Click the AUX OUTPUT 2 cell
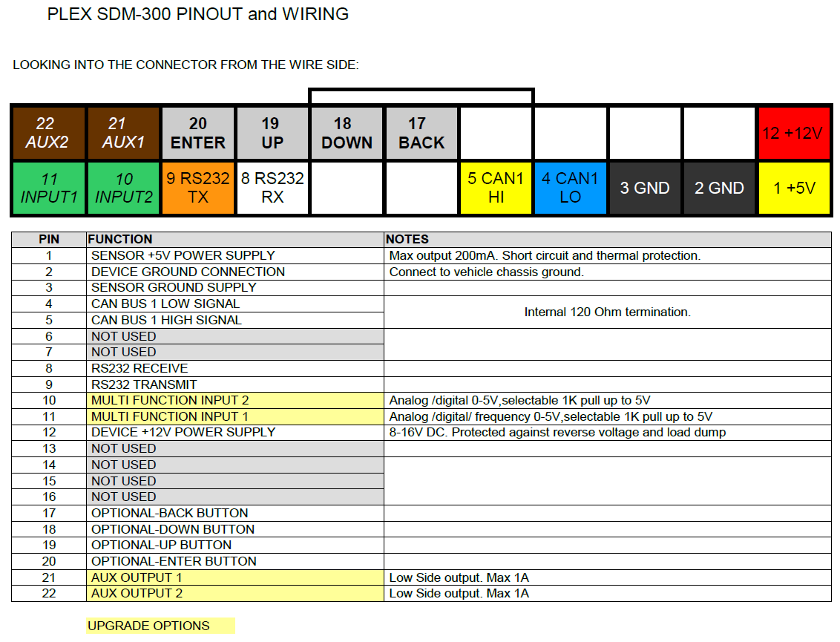 (x=235, y=593)
